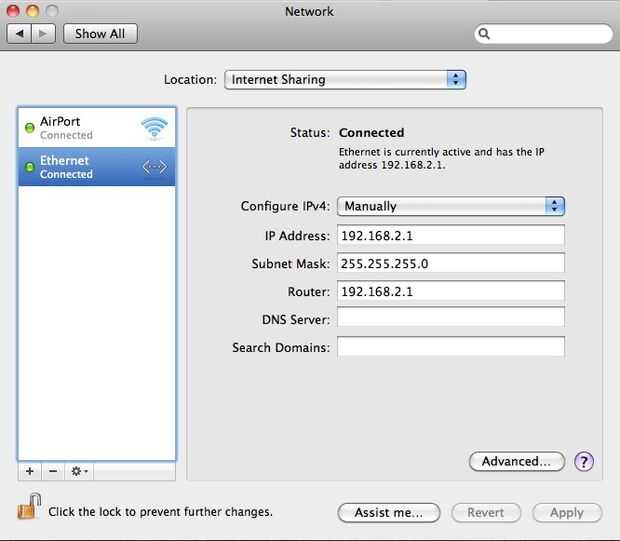620x541 pixels.
Task: Open the Location dropdown
Action: (345, 80)
